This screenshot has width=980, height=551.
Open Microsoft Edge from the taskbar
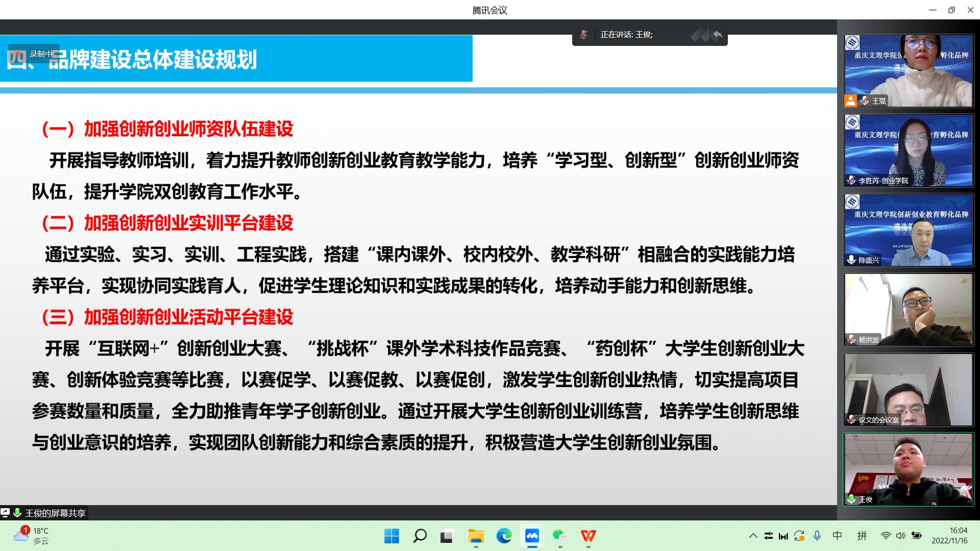[x=504, y=536]
